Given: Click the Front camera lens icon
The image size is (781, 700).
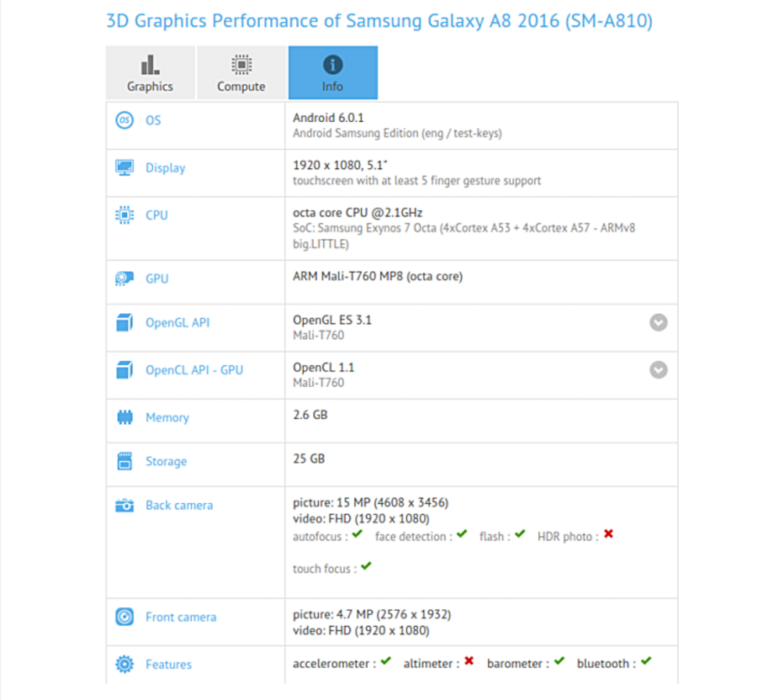Looking at the screenshot, I should tap(124, 617).
